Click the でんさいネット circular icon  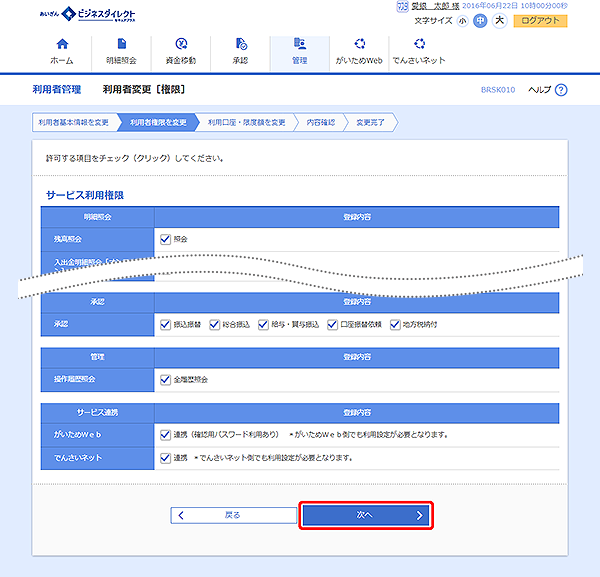click(x=419, y=43)
